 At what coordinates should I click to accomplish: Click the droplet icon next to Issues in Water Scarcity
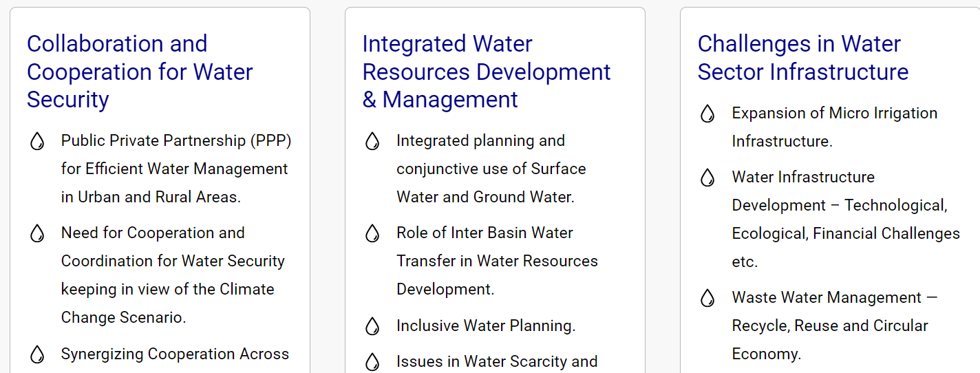[372, 362]
